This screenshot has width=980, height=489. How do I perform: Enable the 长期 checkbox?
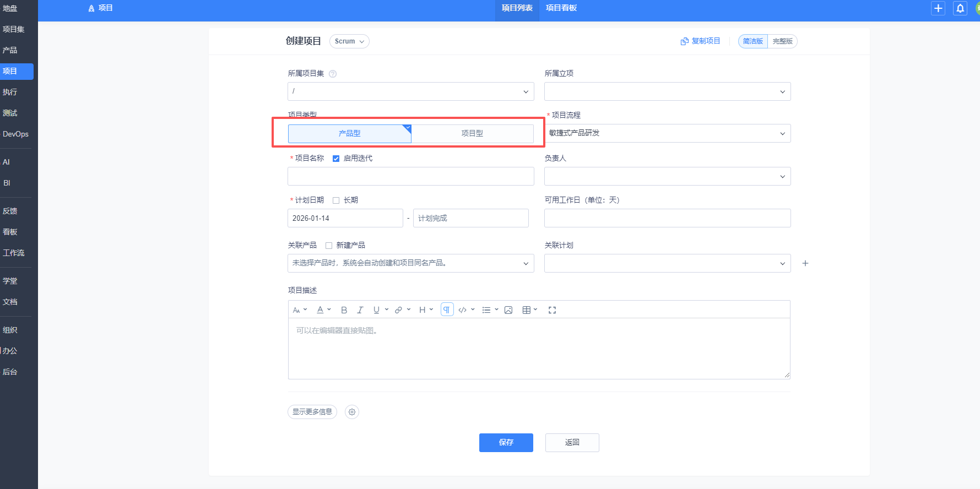click(x=336, y=200)
